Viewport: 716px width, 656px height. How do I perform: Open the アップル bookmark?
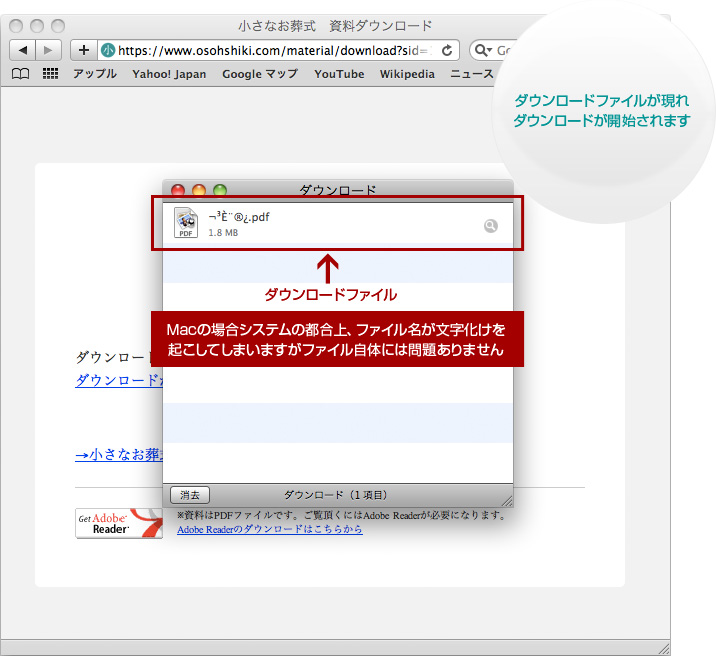95,74
